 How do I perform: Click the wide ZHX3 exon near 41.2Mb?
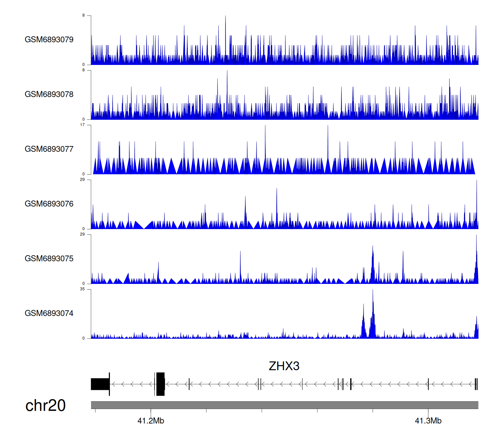(x=161, y=384)
